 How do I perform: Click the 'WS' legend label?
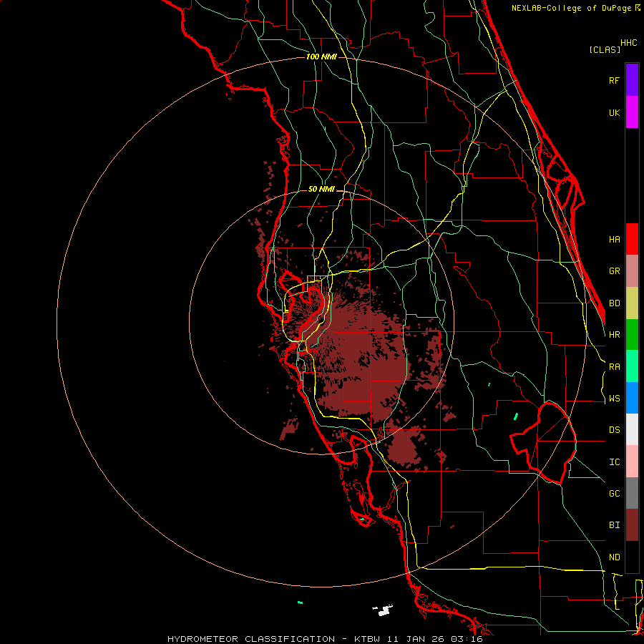pyautogui.click(x=614, y=398)
